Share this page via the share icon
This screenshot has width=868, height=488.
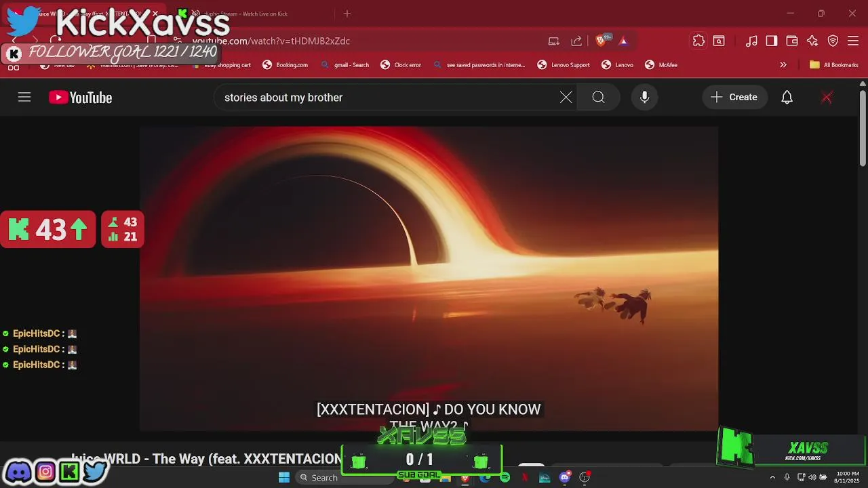[x=576, y=41]
